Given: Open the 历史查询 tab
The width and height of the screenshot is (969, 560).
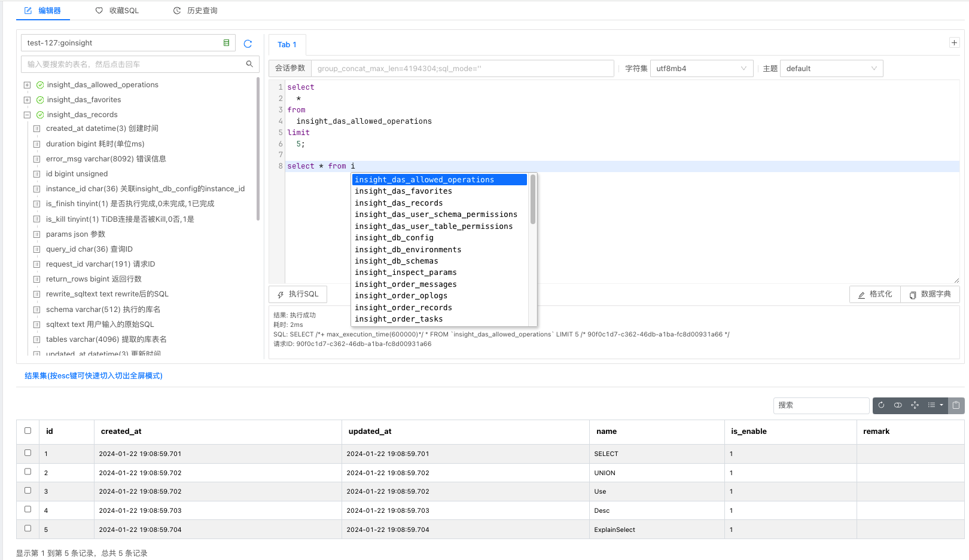Looking at the screenshot, I should pos(195,11).
